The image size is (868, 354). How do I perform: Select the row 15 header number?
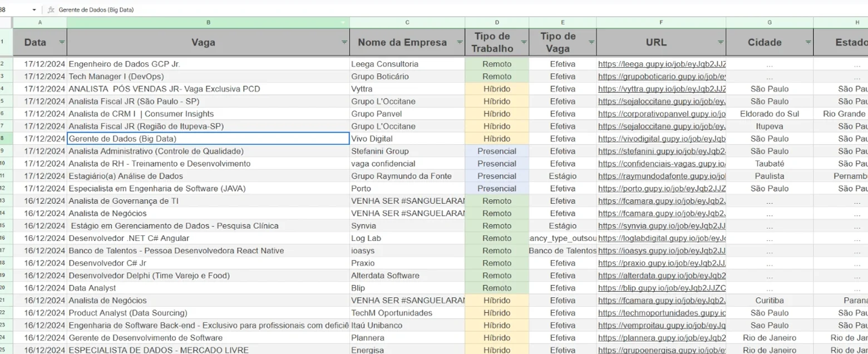6,226
